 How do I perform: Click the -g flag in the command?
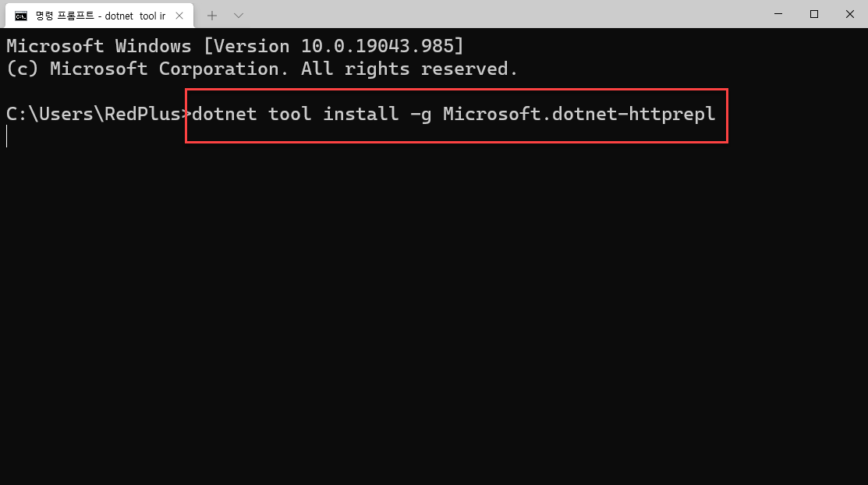tap(421, 115)
